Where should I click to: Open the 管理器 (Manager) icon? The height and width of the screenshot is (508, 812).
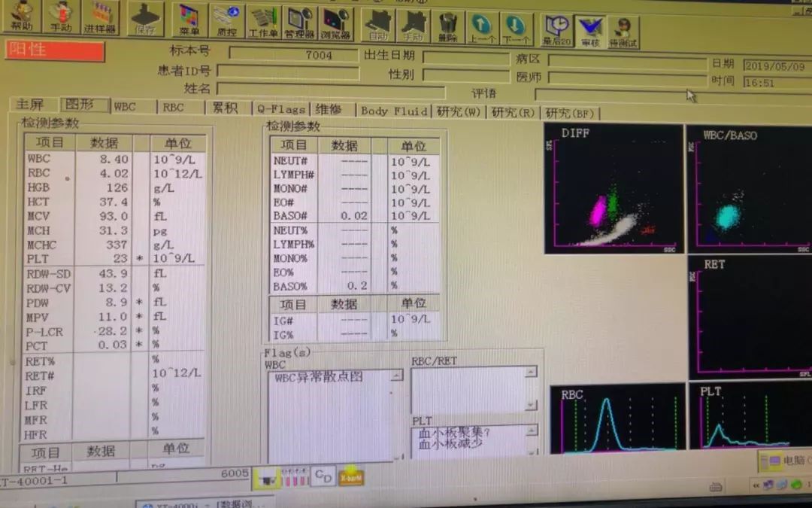(x=299, y=25)
